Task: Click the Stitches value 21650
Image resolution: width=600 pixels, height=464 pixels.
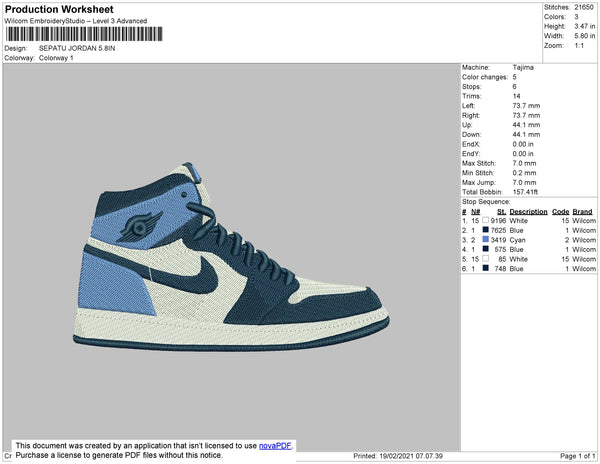Action: [584, 7]
